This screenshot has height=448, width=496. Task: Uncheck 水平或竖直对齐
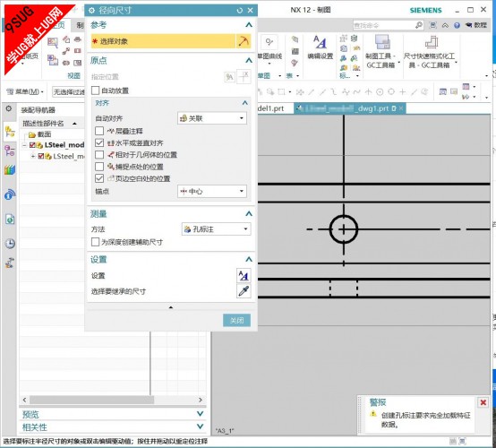coord(99,142)
